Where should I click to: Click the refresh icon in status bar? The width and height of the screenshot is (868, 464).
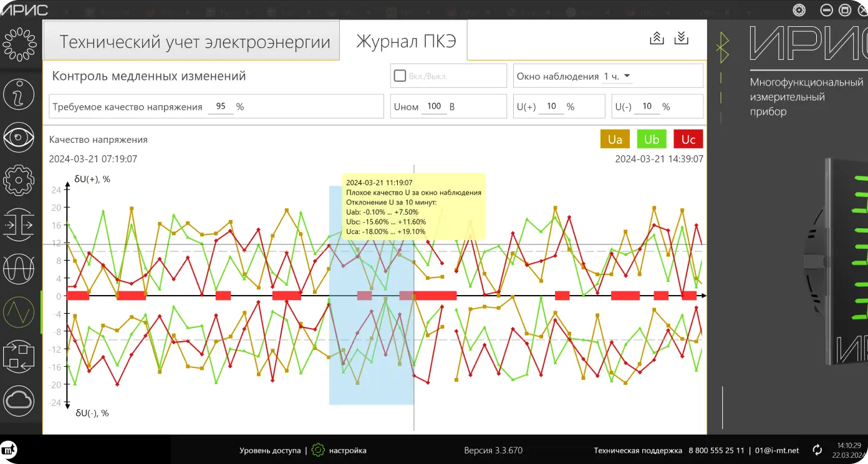pos(817,450)
